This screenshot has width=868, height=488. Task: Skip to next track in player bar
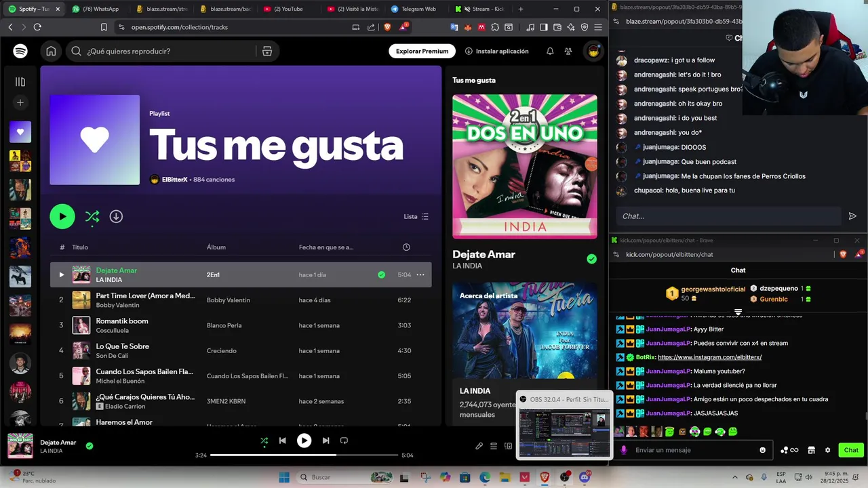tap(325, 441)
